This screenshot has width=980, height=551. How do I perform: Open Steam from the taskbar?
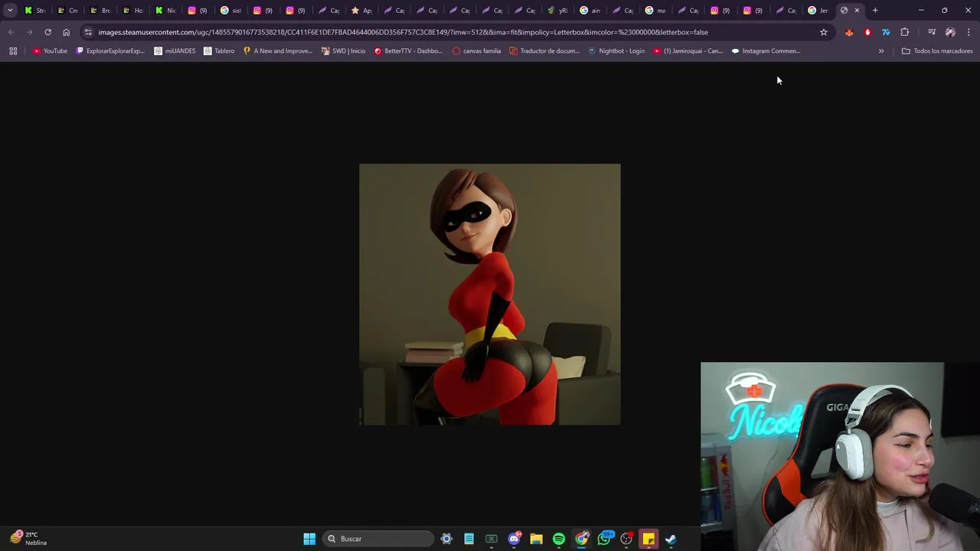coord(671,539)
